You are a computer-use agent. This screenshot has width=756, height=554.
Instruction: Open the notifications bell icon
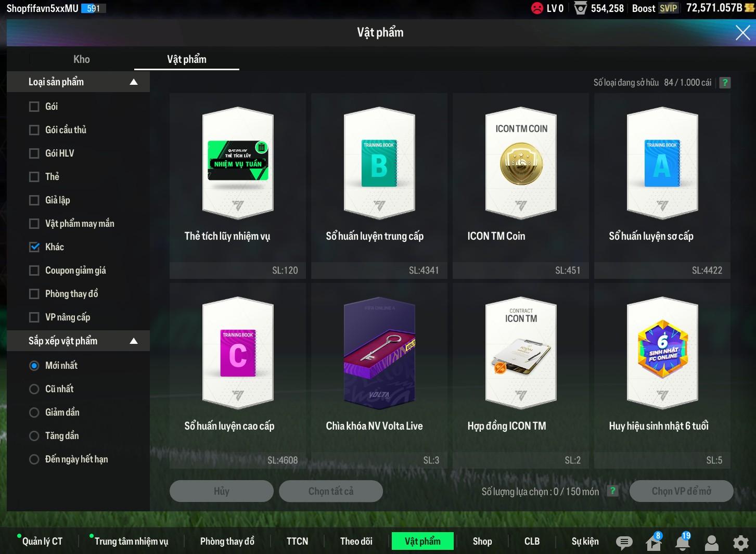tap(683, 543)
